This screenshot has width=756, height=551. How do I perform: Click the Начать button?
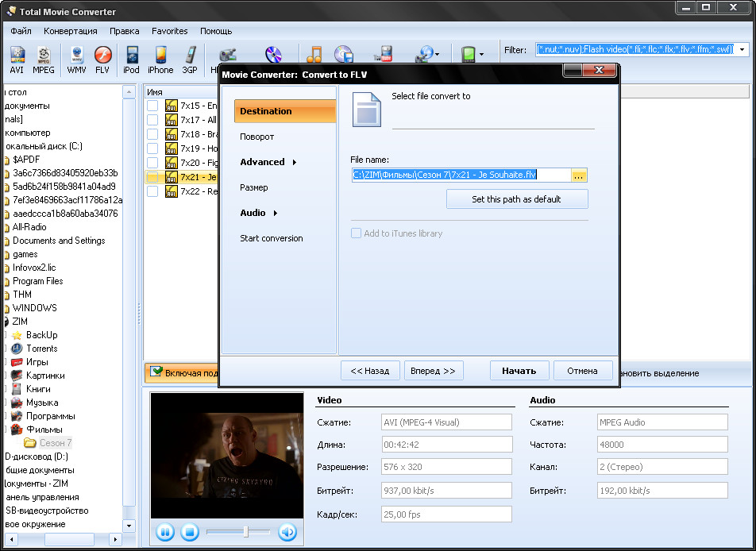coord(519,371)
